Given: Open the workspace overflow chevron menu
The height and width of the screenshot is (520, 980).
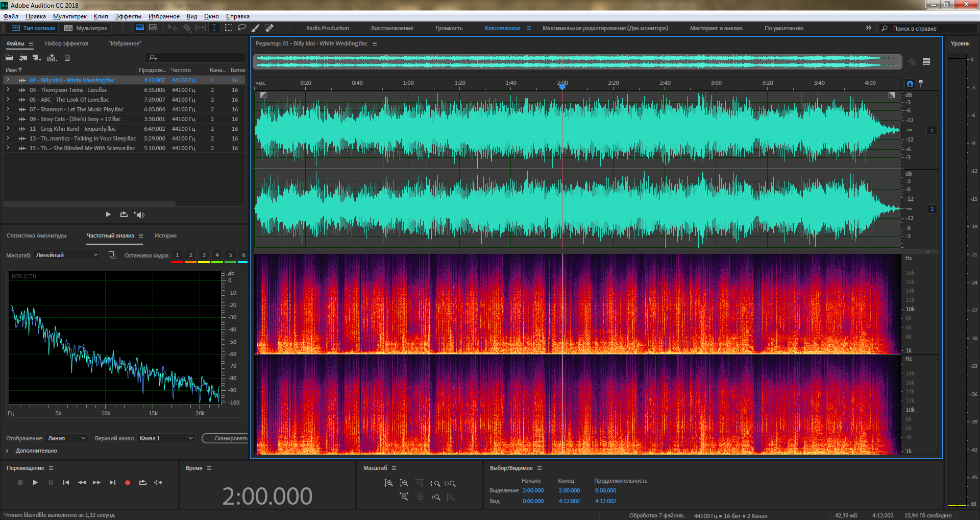Looking at the screenshot, I should point(869,28).
